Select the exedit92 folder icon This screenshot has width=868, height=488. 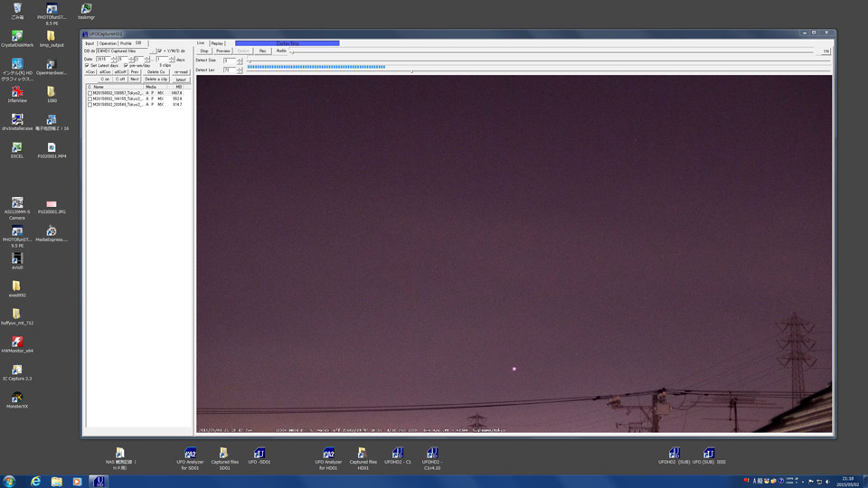tap(17, 289)
